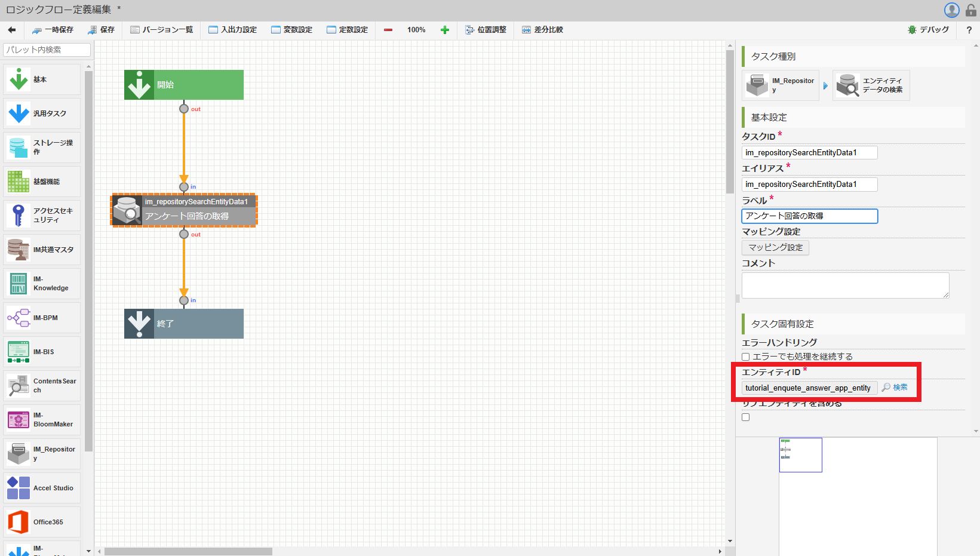
Task: Check the リブエンティティを含める checkbox
Action: point(745,416)
